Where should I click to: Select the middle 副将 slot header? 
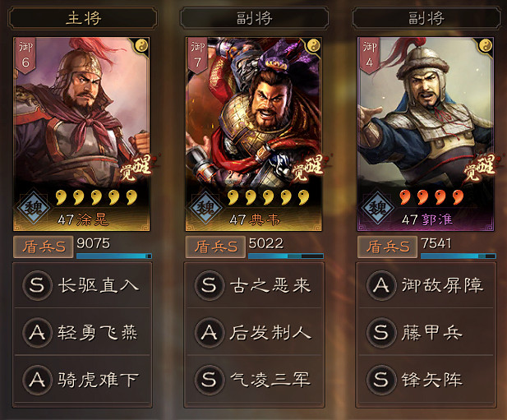254,18
